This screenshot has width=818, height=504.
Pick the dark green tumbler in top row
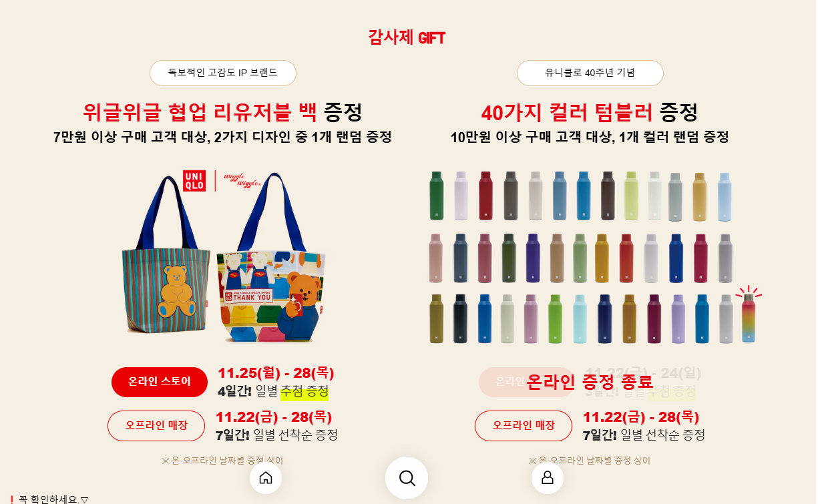coord(436,195)
